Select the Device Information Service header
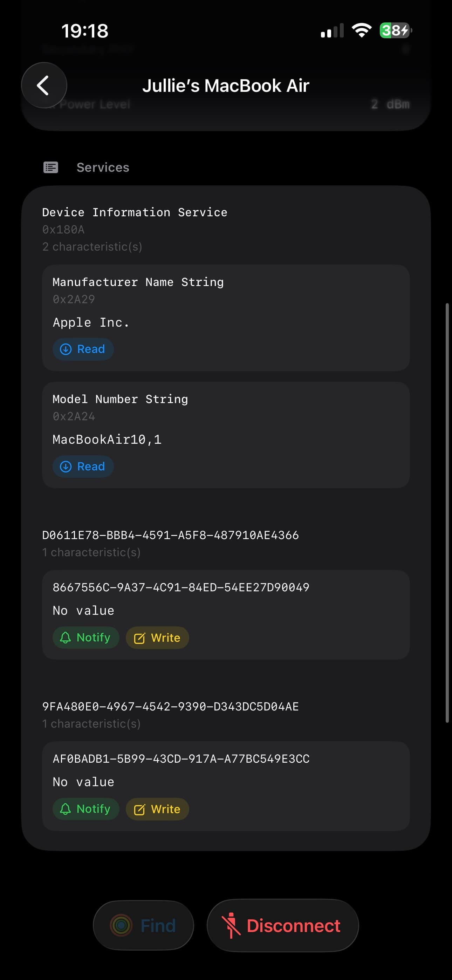Image resolution: width=452 pixels, height=980 pixels. coord(135,212)
